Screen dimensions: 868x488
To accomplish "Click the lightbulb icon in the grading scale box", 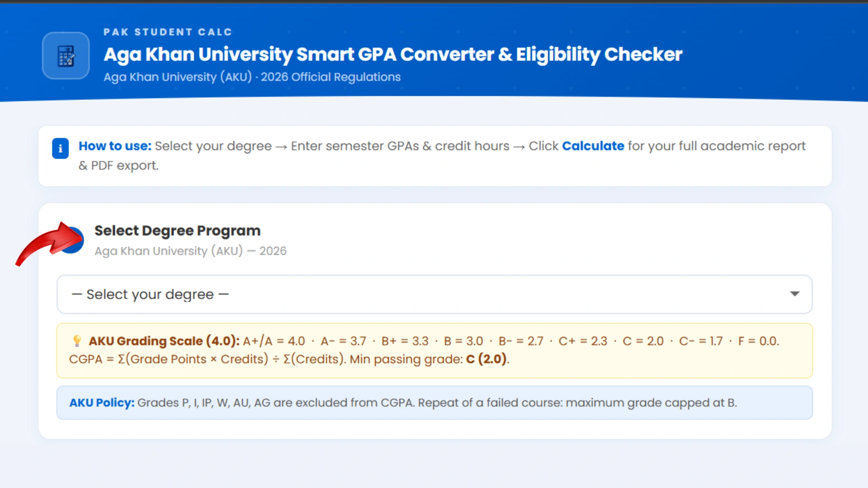I will (77, 341).
